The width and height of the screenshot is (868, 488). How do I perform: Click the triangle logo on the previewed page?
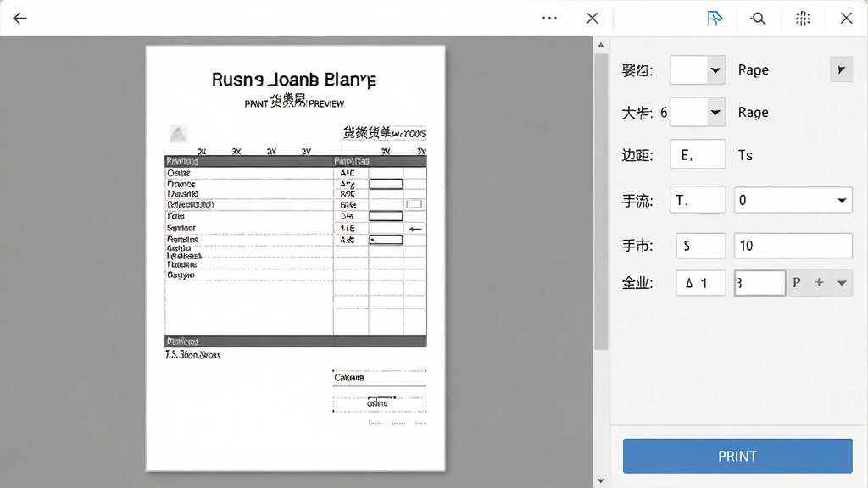tap(178, 134)
